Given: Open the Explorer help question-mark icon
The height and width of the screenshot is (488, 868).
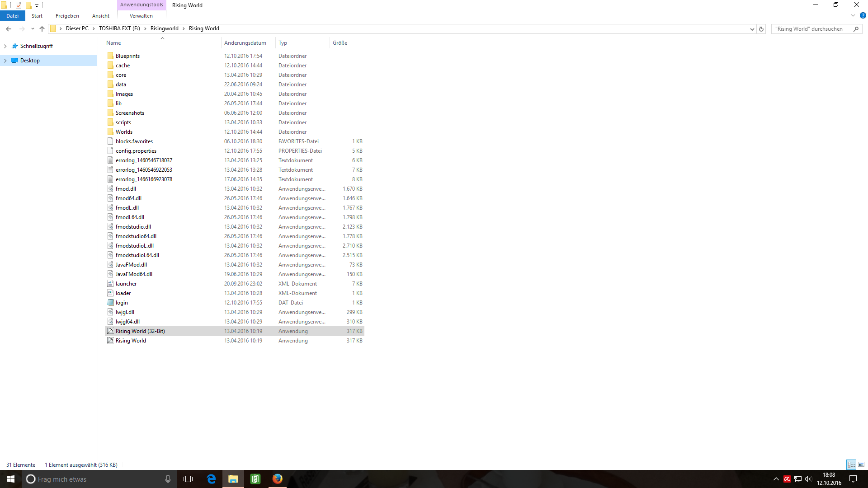Looking at the screenshot, I should 863,16.
